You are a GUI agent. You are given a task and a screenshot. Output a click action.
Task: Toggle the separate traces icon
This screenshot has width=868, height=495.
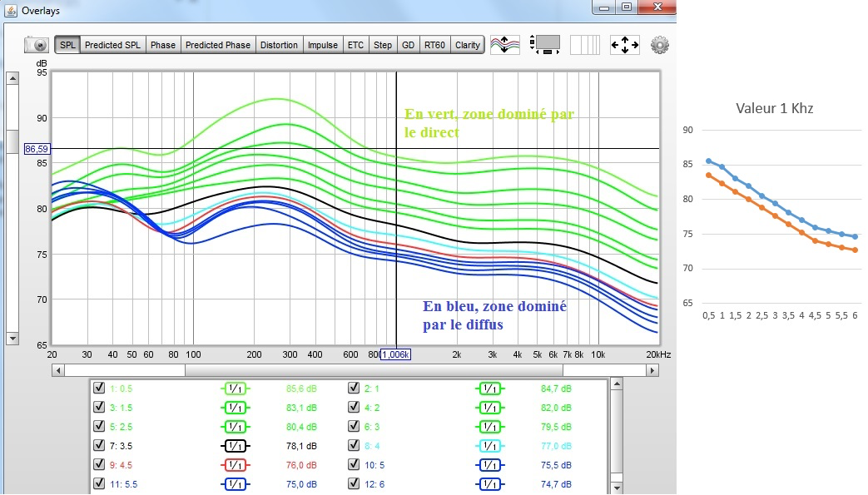click(x=504, y=45)
